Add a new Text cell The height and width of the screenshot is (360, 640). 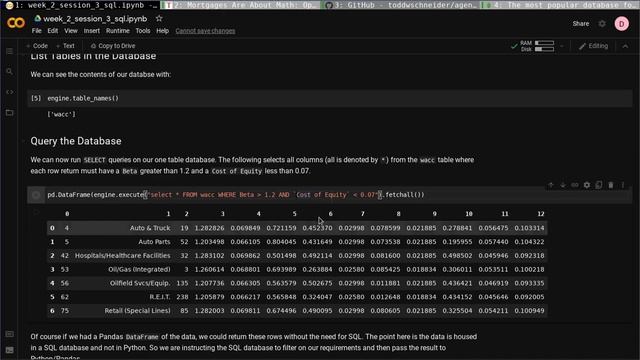65,46
